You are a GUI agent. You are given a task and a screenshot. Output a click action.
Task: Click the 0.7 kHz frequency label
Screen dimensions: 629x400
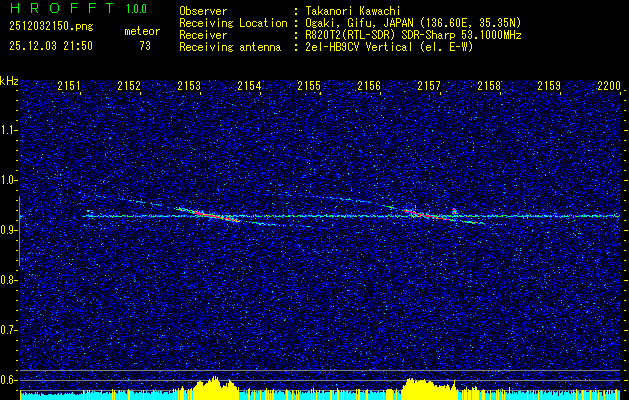pyautogui.click(x=8, y=330)
